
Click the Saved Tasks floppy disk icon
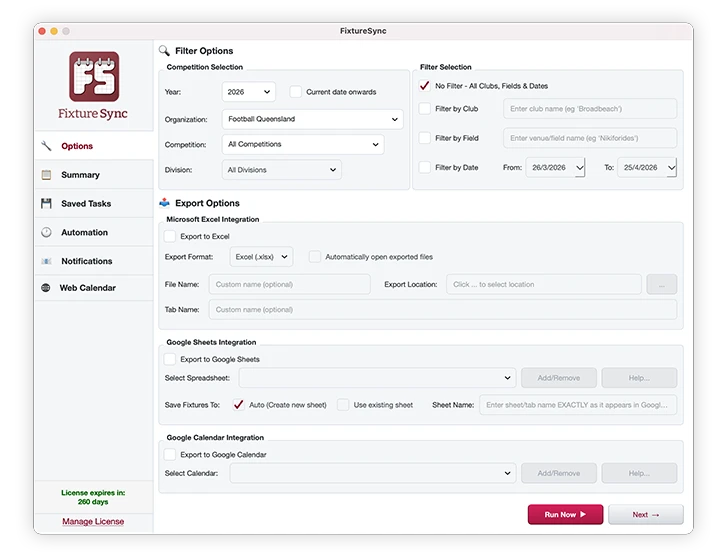coord(46,204)
